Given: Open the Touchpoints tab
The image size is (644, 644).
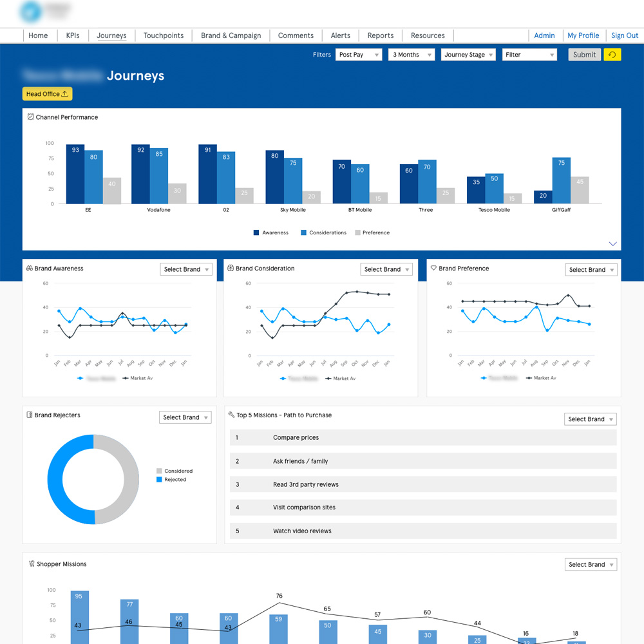Looking at the screenshot, I should [164, 35].
